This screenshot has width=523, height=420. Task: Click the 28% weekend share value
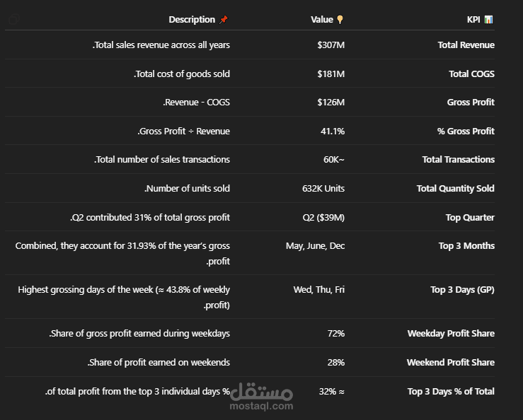click(x=335, y=363)
